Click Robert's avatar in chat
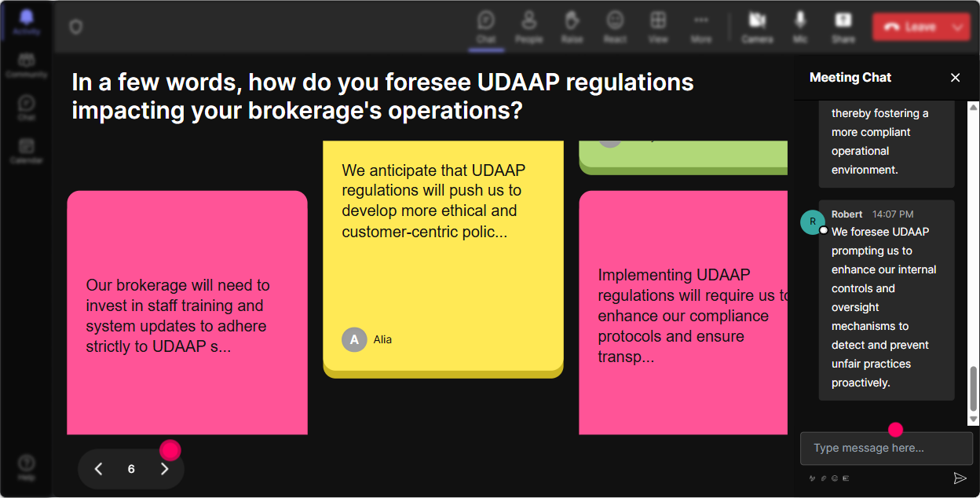 tap(813, 222)
